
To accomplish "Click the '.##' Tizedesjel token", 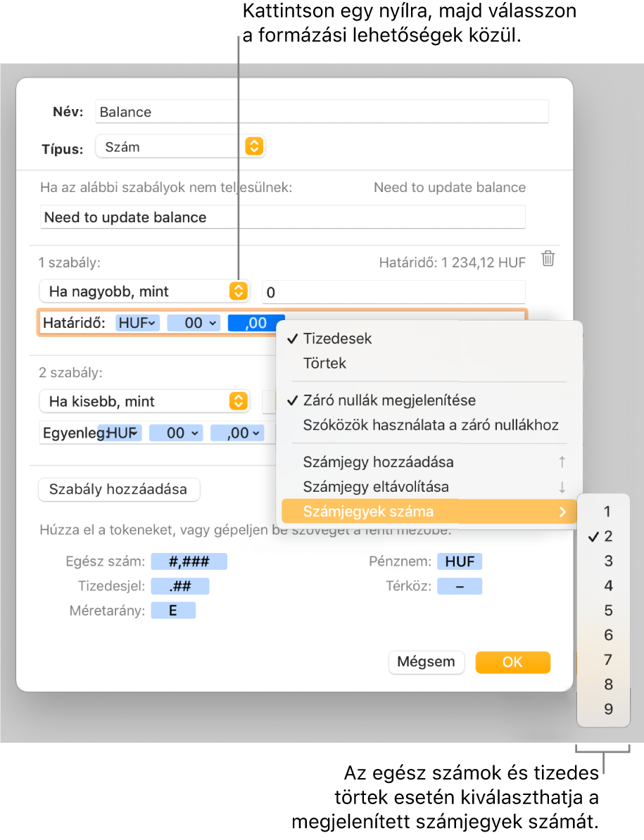I will coord(180,586).
